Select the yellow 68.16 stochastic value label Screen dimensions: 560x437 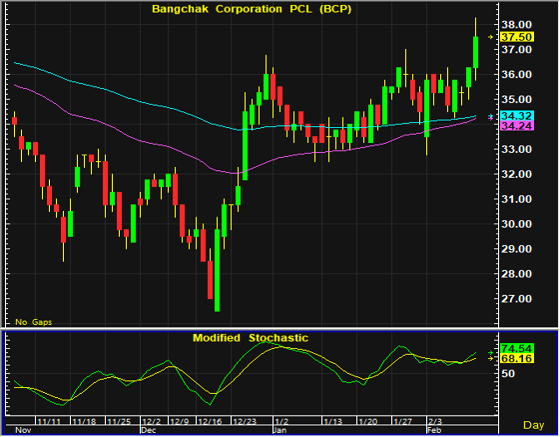pos(517,358)
